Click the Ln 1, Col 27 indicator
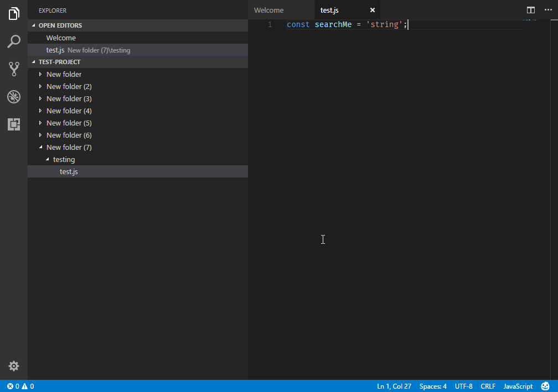 (x=394, y=386)
